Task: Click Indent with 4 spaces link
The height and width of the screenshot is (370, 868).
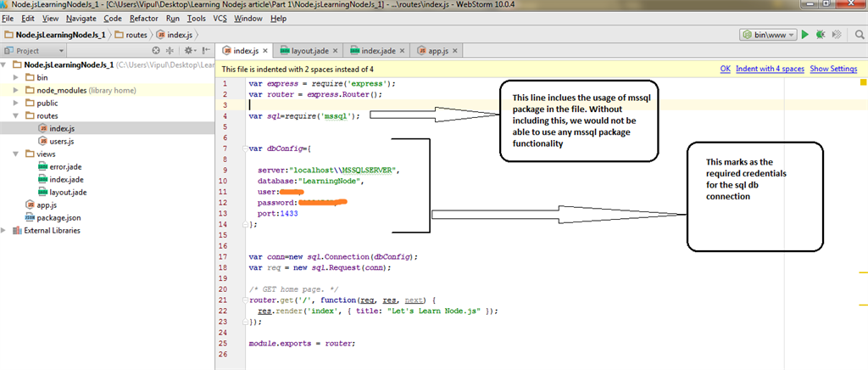Action: [770, 69]
